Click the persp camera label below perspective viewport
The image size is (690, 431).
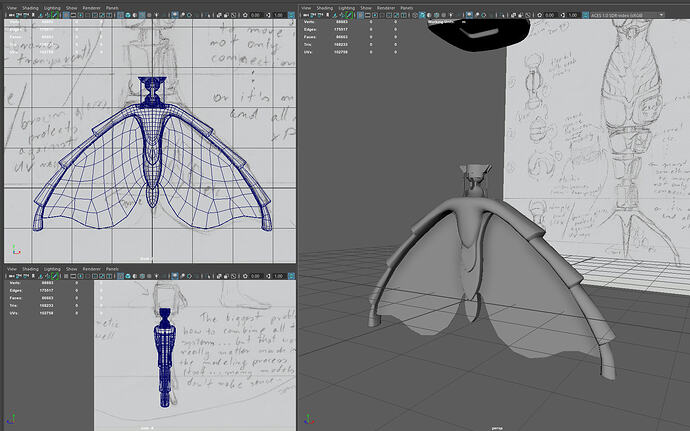pos(496,426)
